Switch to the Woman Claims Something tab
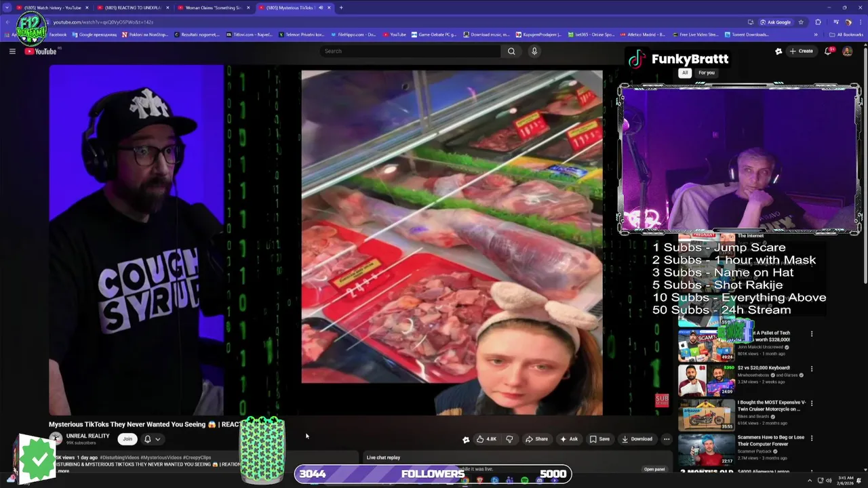Image resolution: width=868 pixels, height=488 pixels. (x=213, y=7)
